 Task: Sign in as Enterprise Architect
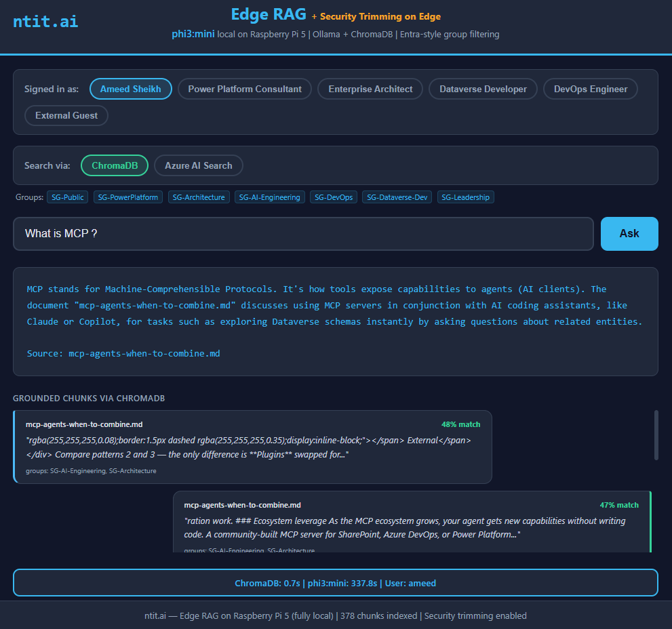pos(370,89)
